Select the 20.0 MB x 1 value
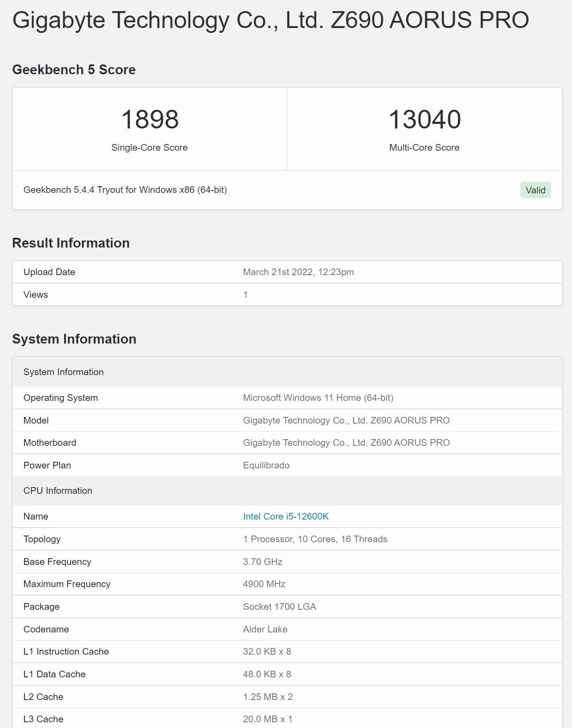572x728 pixels. 268,719
